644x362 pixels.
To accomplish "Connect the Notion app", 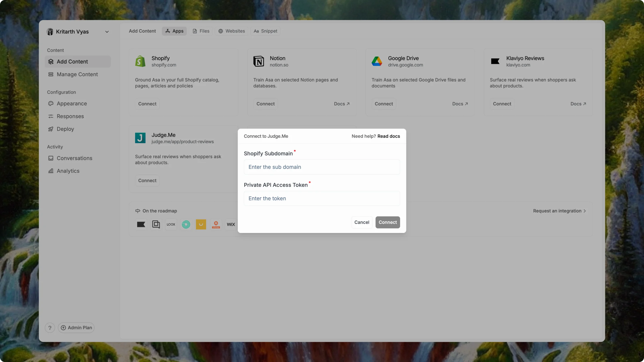I will 265,104.
